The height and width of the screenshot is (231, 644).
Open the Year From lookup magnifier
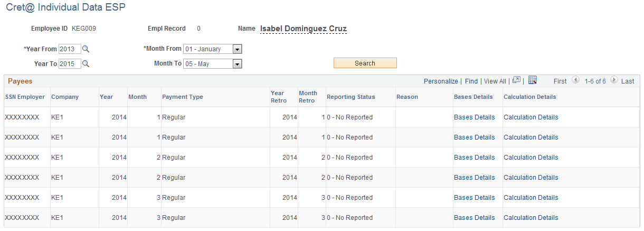point(86,49)
